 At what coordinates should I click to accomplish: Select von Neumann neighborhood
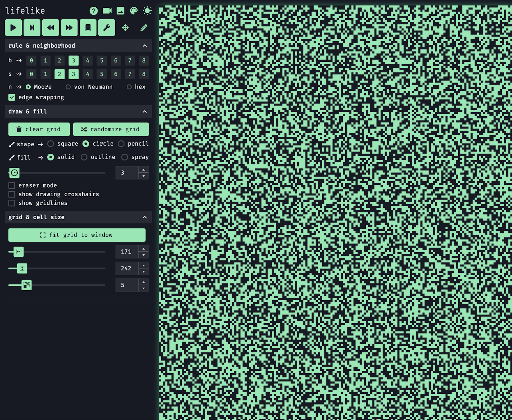68,87
